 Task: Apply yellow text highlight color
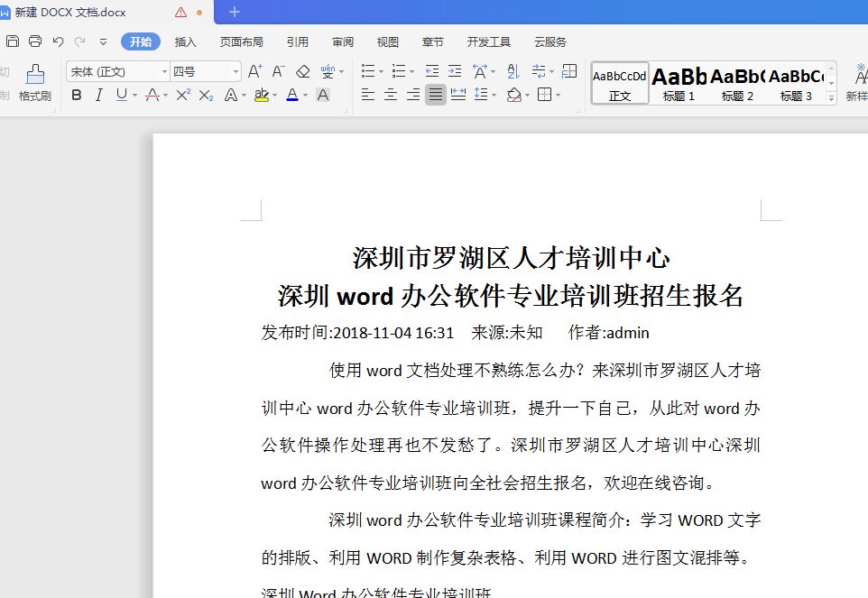point(262,95)
